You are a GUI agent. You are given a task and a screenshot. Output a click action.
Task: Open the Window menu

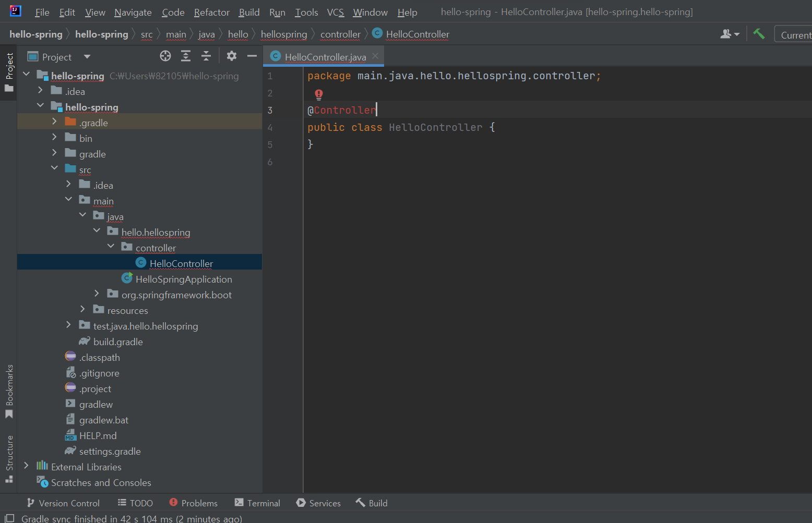tap(371, 12)
